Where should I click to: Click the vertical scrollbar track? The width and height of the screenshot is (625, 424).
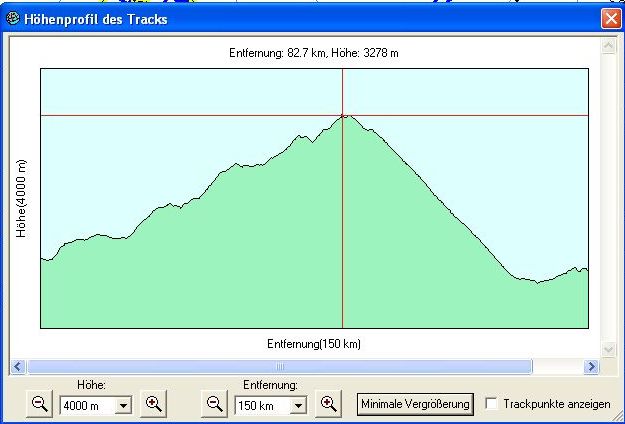[x=608, y=200]
